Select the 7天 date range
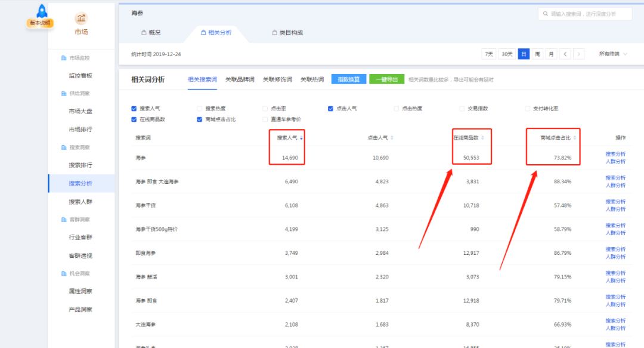 point(488,54)
